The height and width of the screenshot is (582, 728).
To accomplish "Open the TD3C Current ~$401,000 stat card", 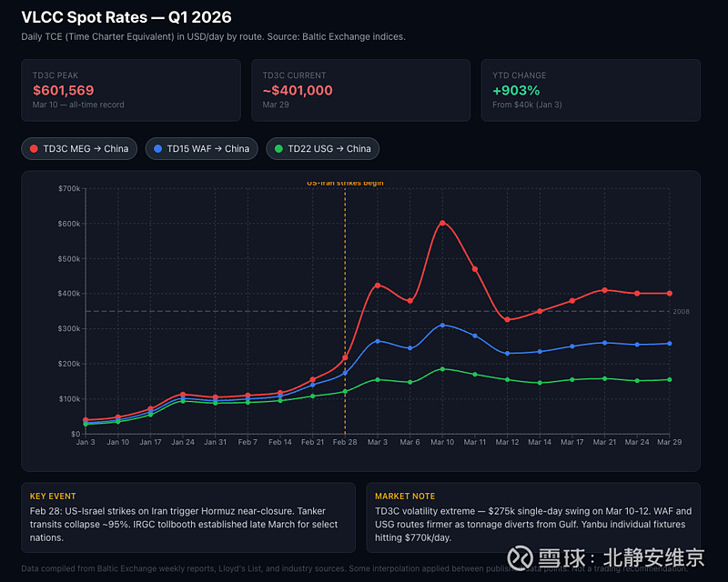I will (360, 90).
